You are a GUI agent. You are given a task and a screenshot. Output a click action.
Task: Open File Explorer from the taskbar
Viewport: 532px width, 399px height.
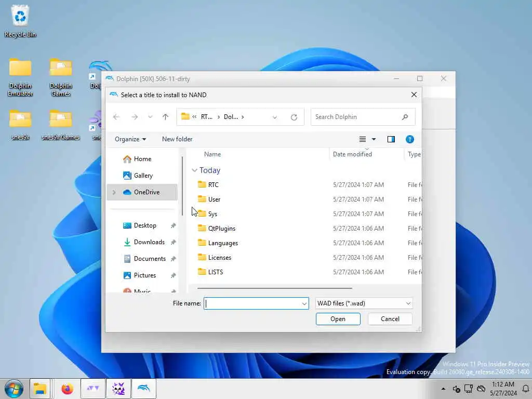coord(40,389)
